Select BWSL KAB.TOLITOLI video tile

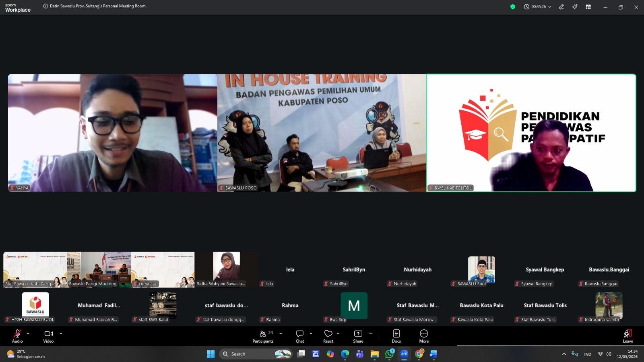tap(531, 133)
